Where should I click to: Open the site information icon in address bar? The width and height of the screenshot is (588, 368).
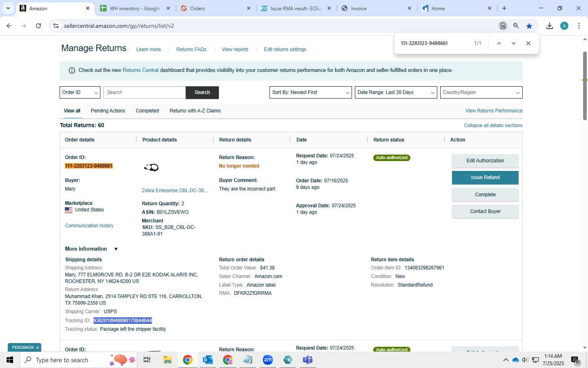tap(56, 26)
